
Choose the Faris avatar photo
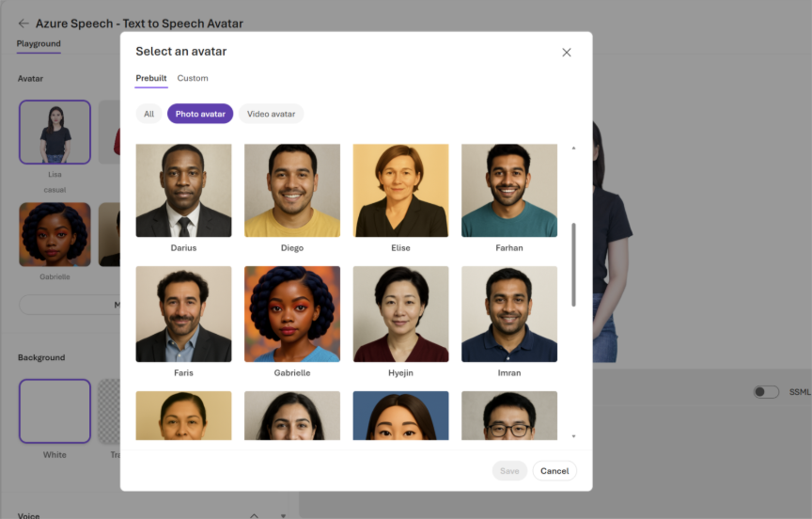click(184, 314)
